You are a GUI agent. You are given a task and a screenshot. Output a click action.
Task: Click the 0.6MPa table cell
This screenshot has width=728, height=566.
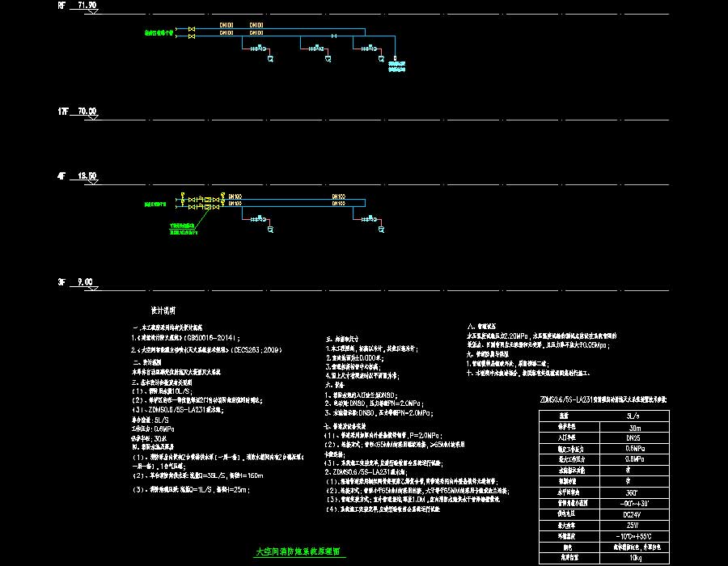pyautogui.click(x=634, y=449)
